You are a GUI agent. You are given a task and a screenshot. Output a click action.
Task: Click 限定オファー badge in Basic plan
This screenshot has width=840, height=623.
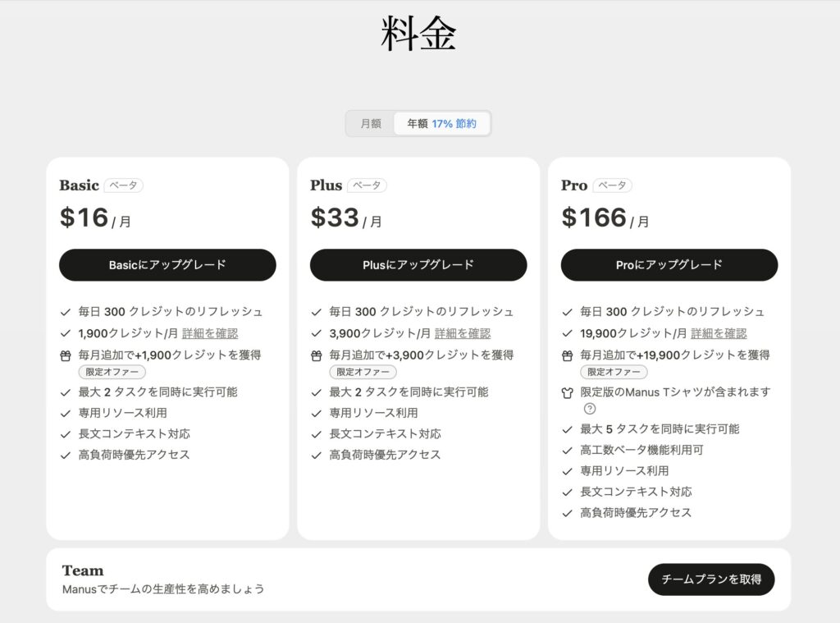click(x=112, y=372)
